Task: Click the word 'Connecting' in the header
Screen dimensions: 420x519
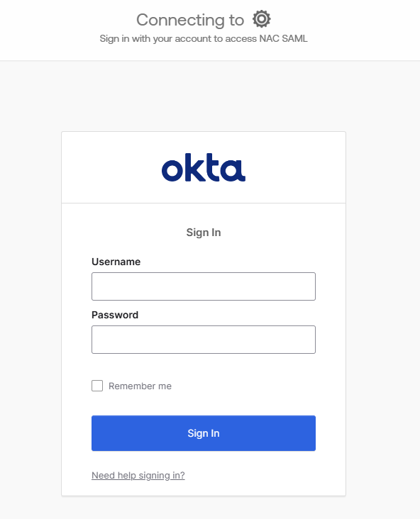Action: coord(180,20)
